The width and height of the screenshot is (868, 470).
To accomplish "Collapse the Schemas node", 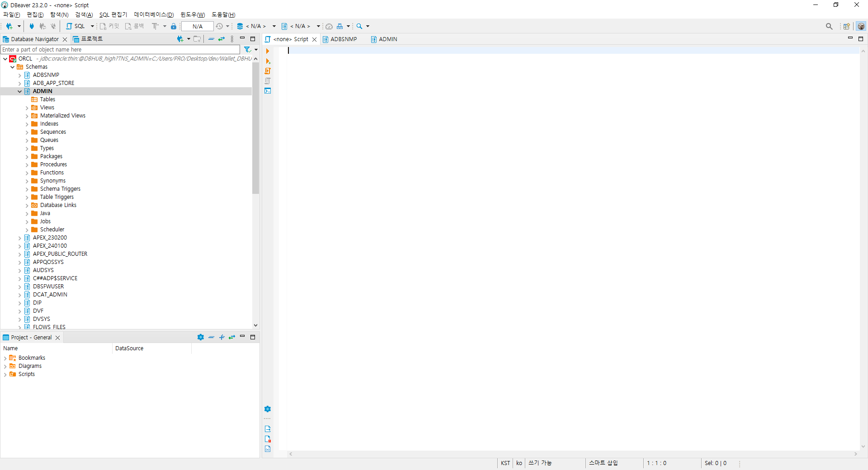I will pos(13,67).
